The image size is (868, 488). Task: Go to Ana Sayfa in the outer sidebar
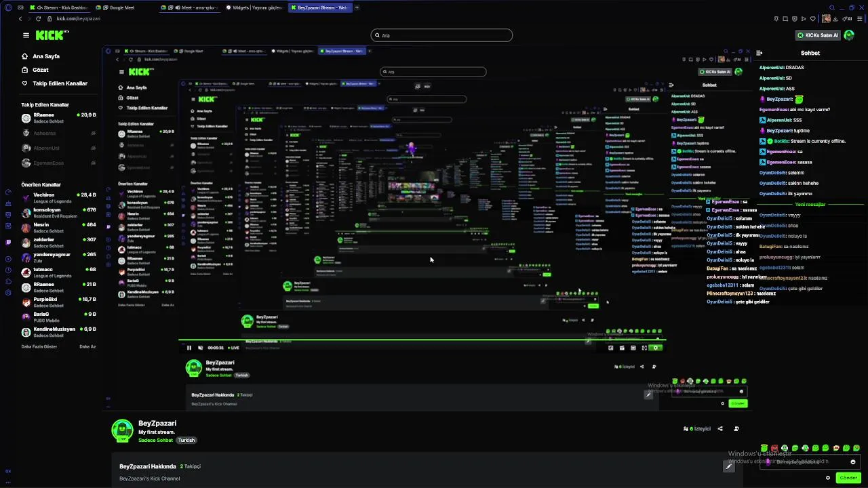41,56
